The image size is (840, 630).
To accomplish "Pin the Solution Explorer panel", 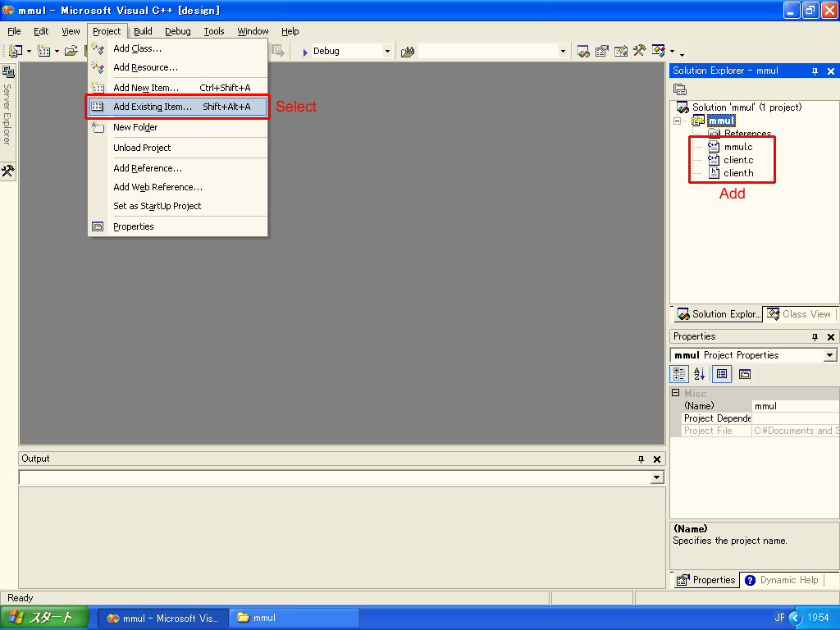I will 815,71.
